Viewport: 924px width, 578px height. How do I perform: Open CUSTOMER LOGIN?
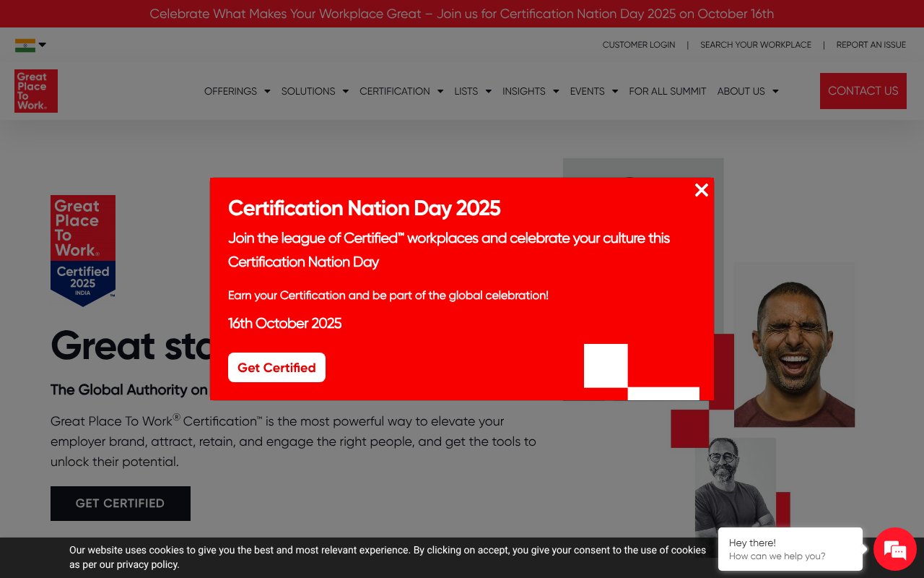click(x=639, y=45)
